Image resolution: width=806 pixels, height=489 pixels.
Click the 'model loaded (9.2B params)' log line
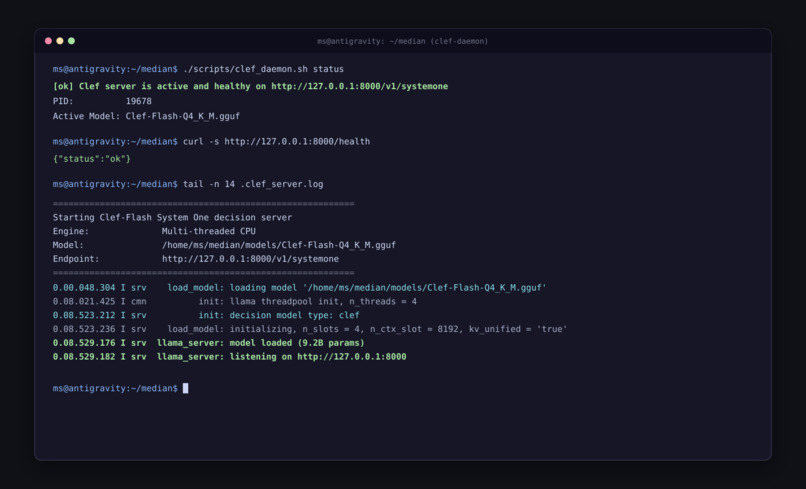click(208, 343)
